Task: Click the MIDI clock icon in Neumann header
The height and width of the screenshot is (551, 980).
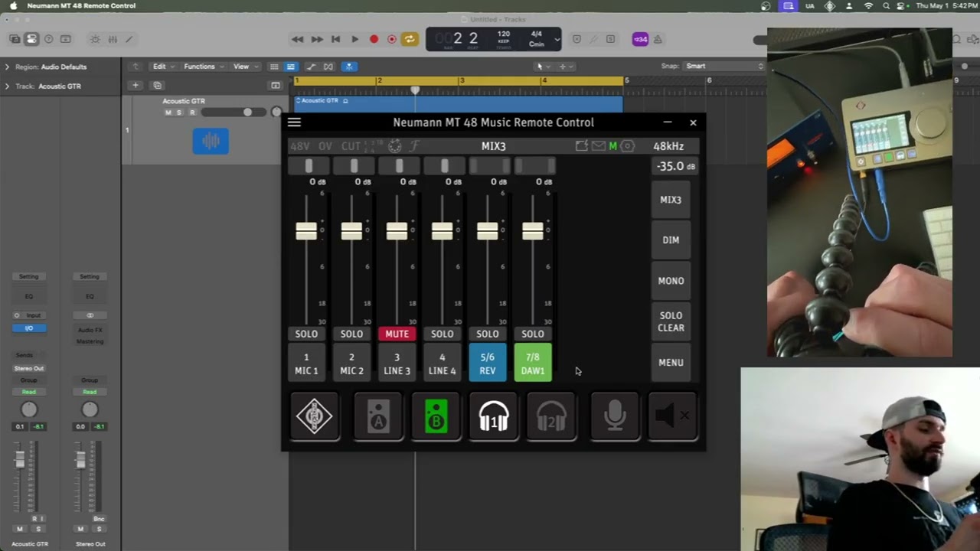Action: (395, 146)
